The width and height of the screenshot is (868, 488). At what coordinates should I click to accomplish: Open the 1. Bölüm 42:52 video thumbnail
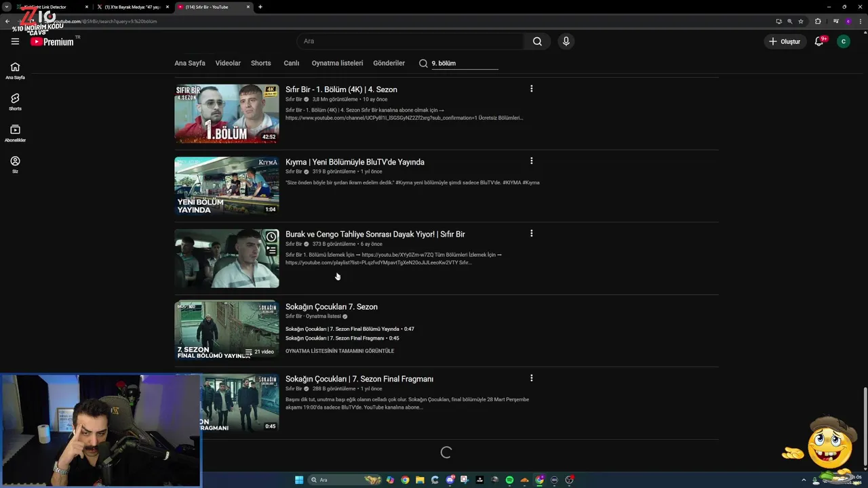tap(226, 114)
